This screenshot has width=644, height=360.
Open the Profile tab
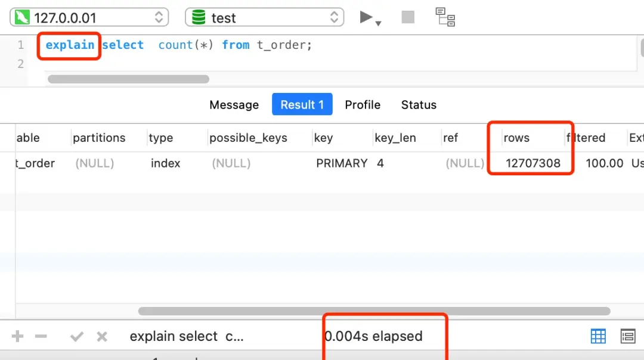[x=363, y=104]
